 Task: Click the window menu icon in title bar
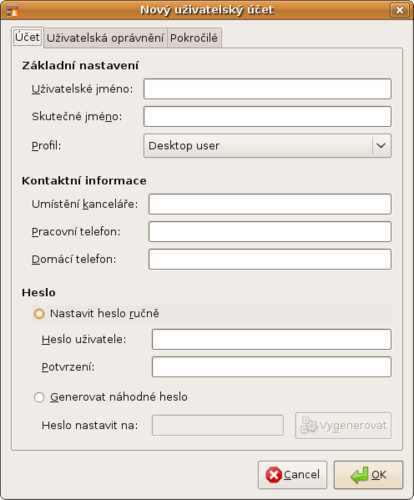tap(12, 10)
